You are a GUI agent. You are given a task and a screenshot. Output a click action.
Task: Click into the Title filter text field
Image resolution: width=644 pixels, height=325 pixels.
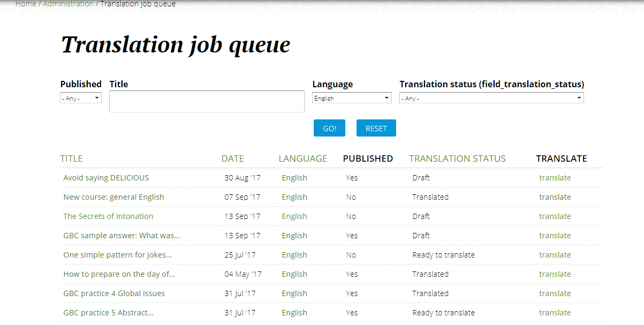[x=207, y=102]
